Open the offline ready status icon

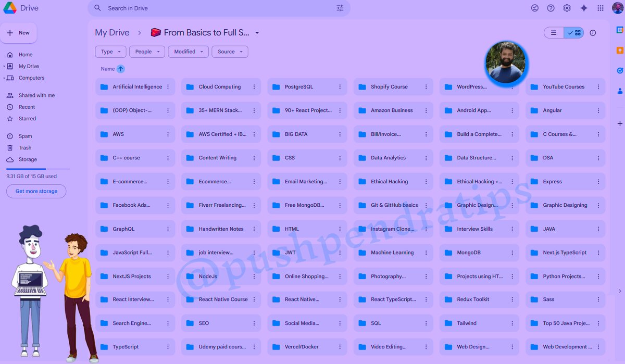point(534,8)
